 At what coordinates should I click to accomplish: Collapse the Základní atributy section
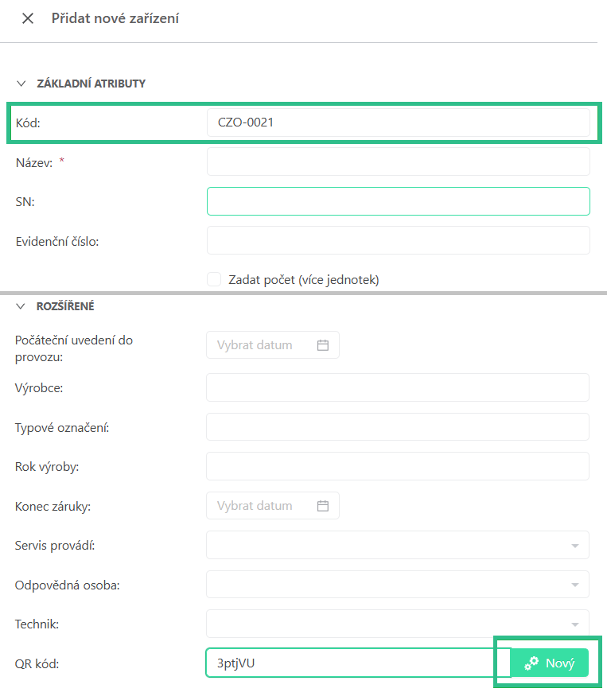21,84
